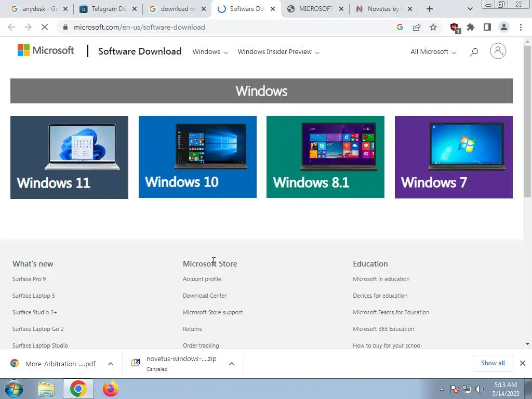Open the Microsoft 365 Education link
The image size is (532, 399).
tap(383, 329)
